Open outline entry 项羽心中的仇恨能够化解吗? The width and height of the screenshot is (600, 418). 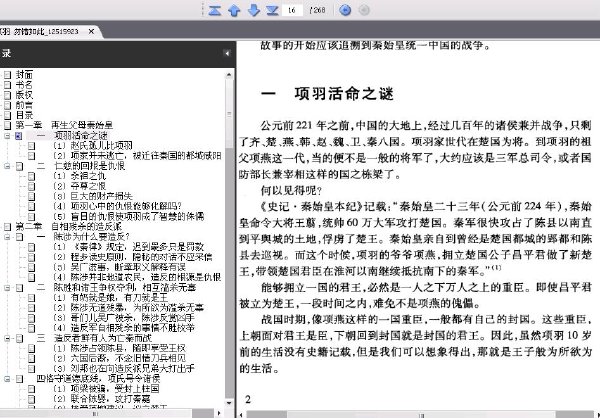point(117,206)
